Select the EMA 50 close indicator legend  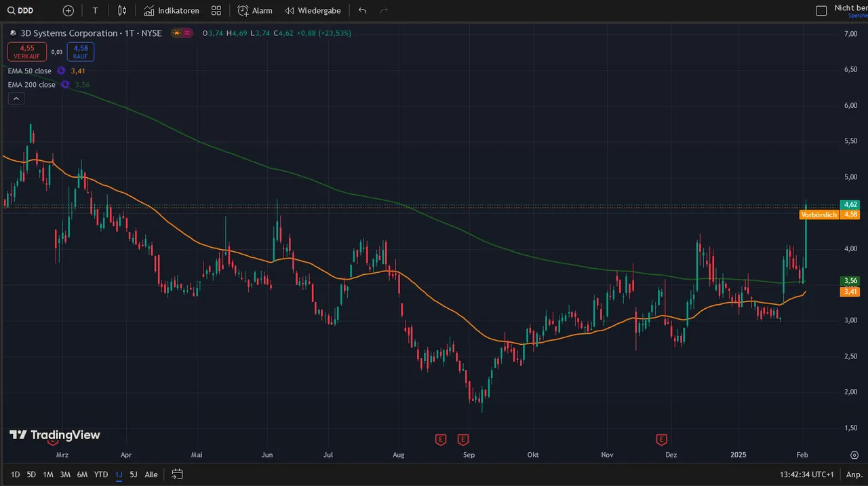pyautogui.click(x=29, y=71)
